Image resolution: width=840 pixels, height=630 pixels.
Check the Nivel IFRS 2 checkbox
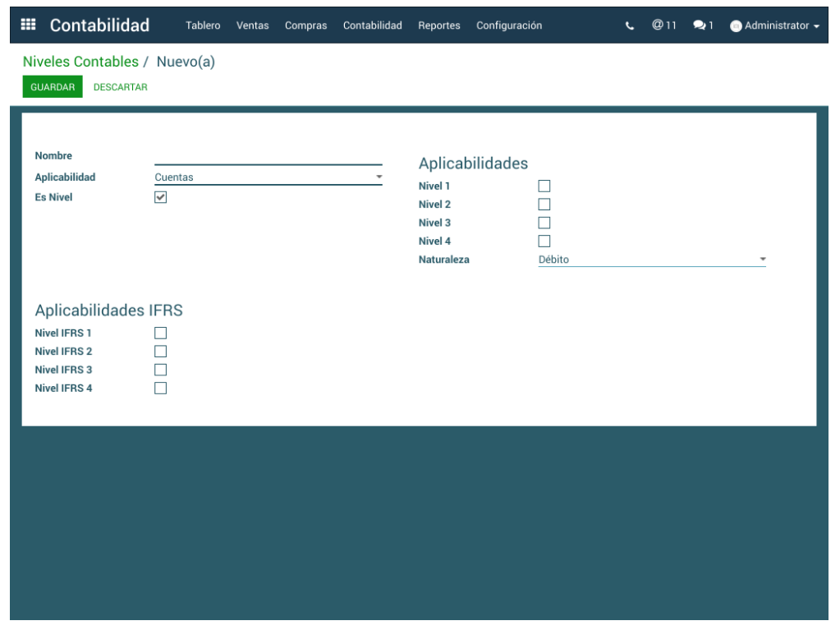[161, 352]
